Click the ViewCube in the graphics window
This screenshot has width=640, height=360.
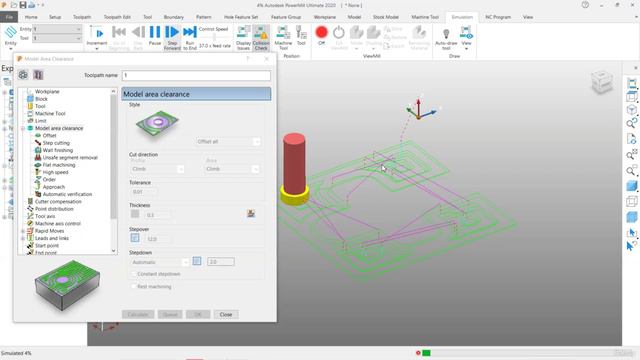pyautogui.click(x=602, y=82)
